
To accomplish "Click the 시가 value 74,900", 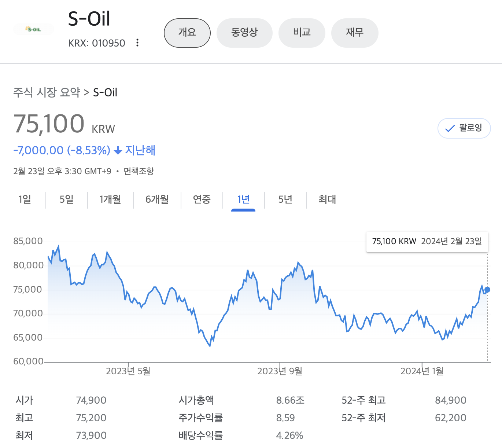I will click(x=91, y=400).
